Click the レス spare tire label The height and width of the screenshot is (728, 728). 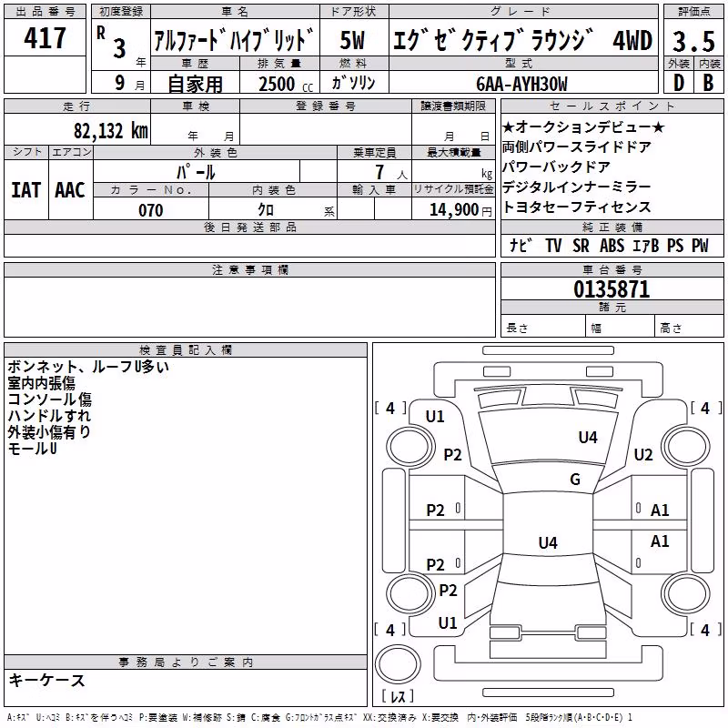(398, 695)
